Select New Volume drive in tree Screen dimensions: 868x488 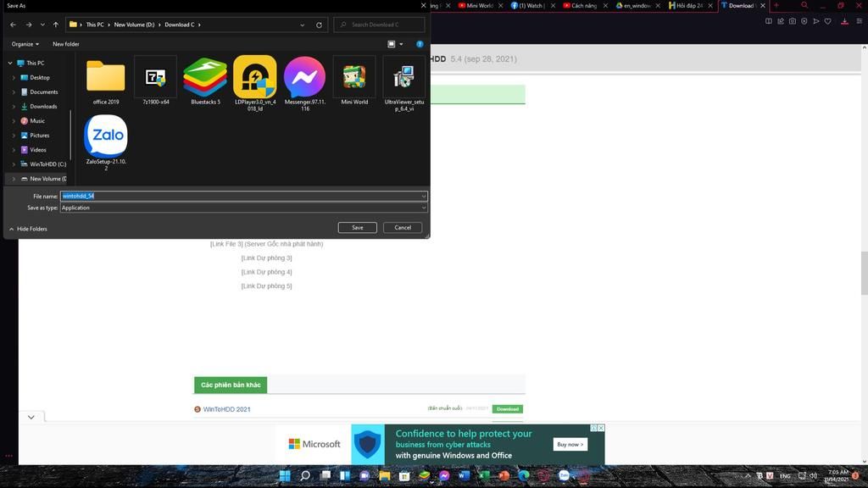pos(43,178)
